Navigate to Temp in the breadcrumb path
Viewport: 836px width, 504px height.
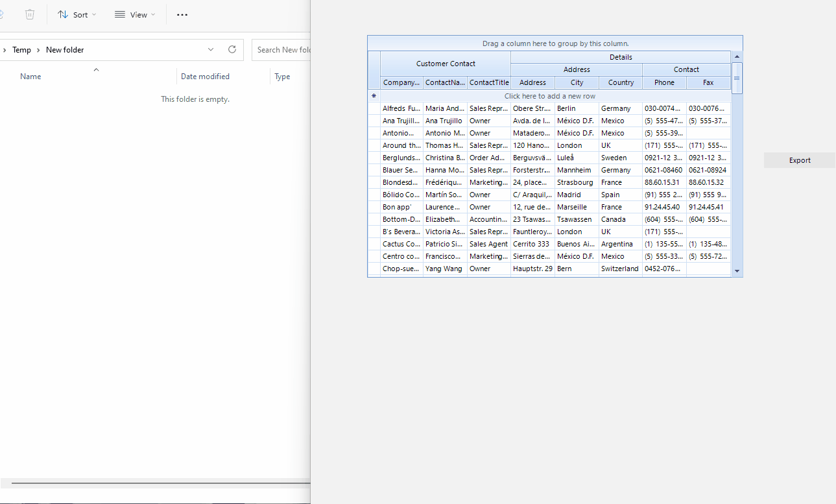21,50
